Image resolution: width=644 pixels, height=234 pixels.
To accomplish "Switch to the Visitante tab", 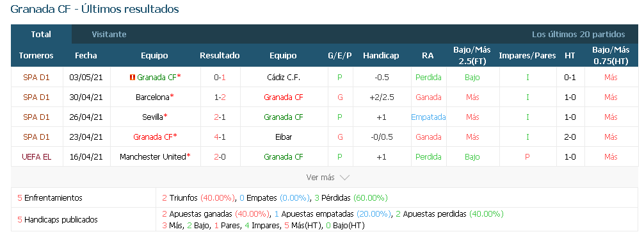I will click(x=109, y=35).
